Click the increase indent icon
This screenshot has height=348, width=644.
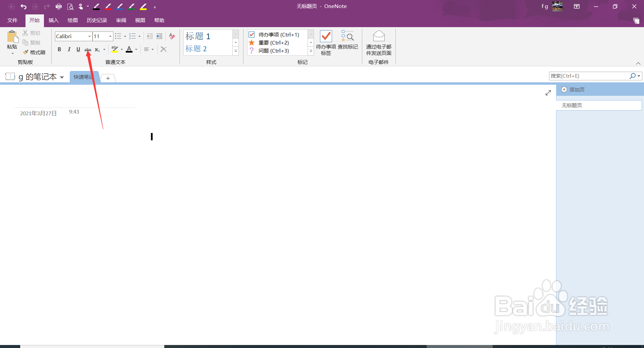coord(159,36)
